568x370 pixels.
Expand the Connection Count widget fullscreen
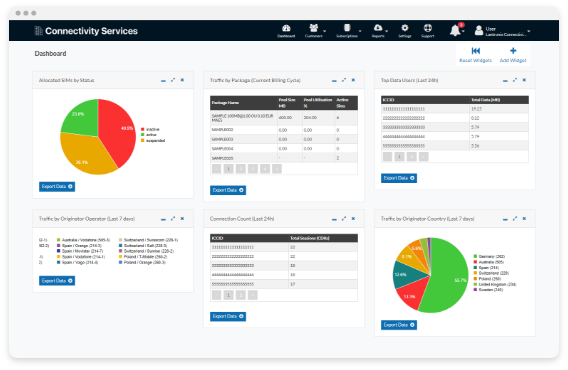[344, 219]
